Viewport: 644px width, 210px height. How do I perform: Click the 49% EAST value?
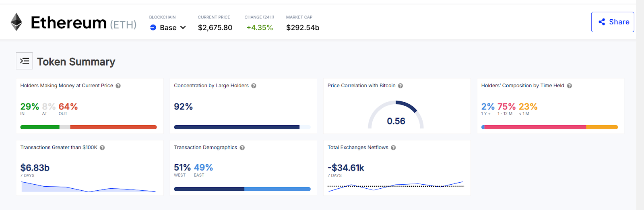(x=203, y=167)
